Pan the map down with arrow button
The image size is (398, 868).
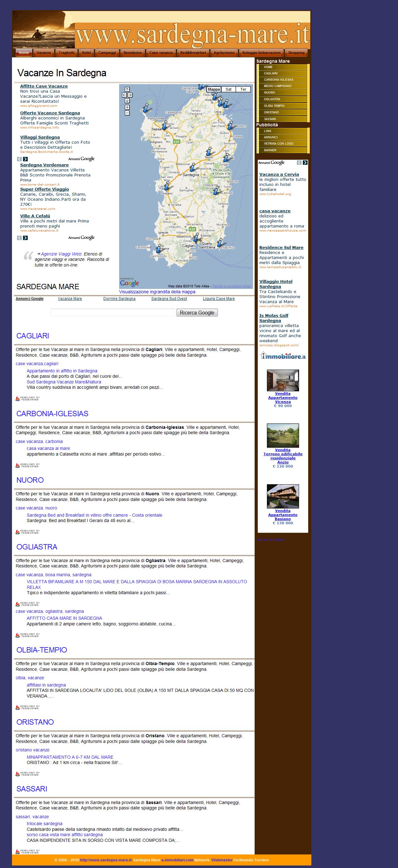point(127,101)
